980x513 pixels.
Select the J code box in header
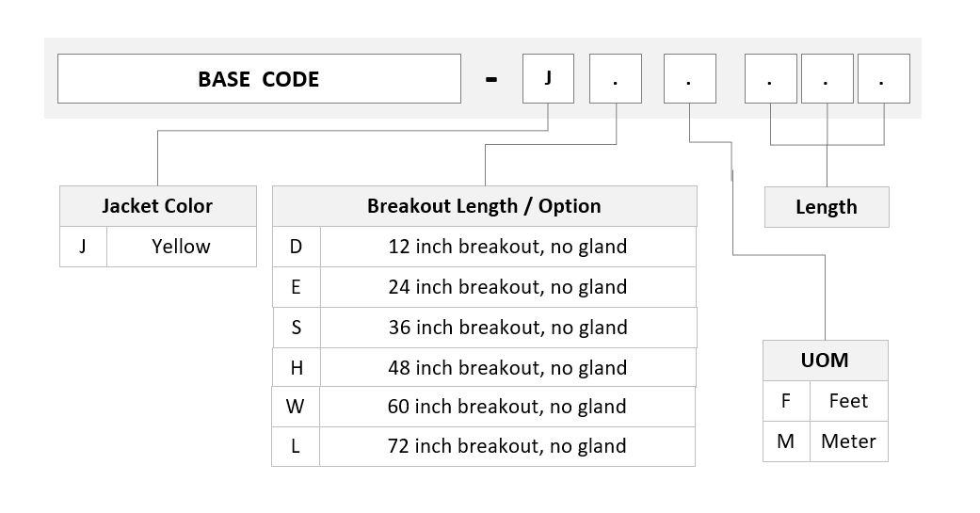(548, 79)
